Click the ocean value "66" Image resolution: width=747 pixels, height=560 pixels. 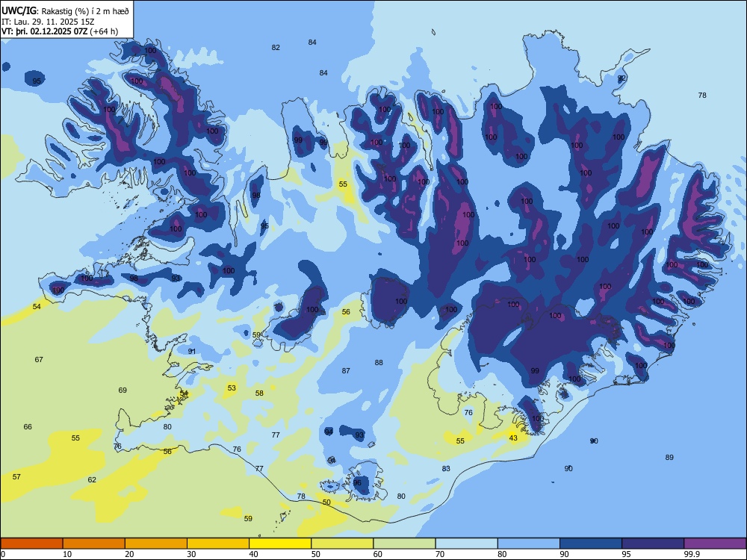[x=28, y=426]
